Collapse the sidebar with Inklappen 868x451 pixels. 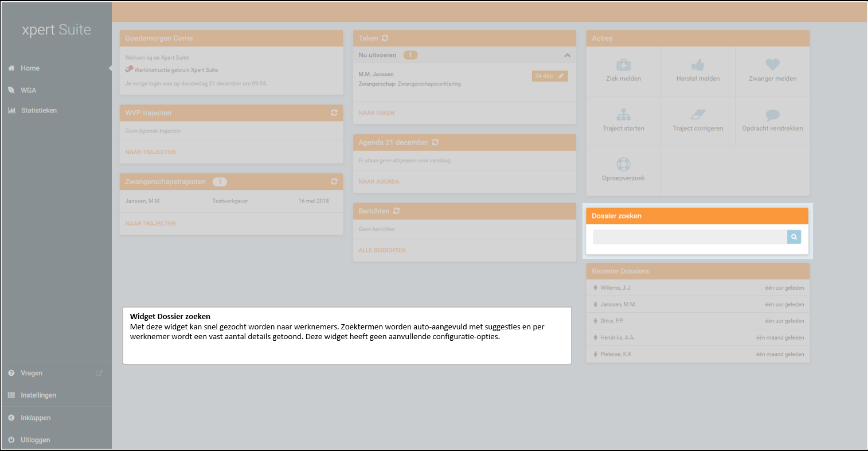36,418
